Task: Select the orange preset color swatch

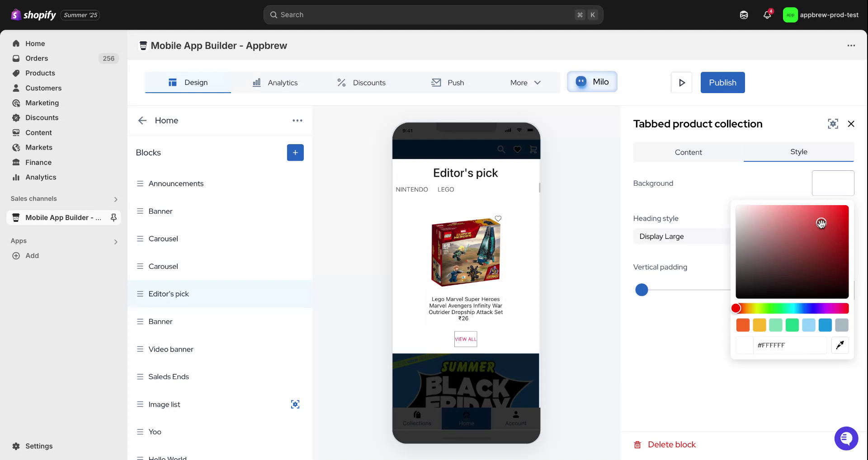Action: tap(743, 325)
